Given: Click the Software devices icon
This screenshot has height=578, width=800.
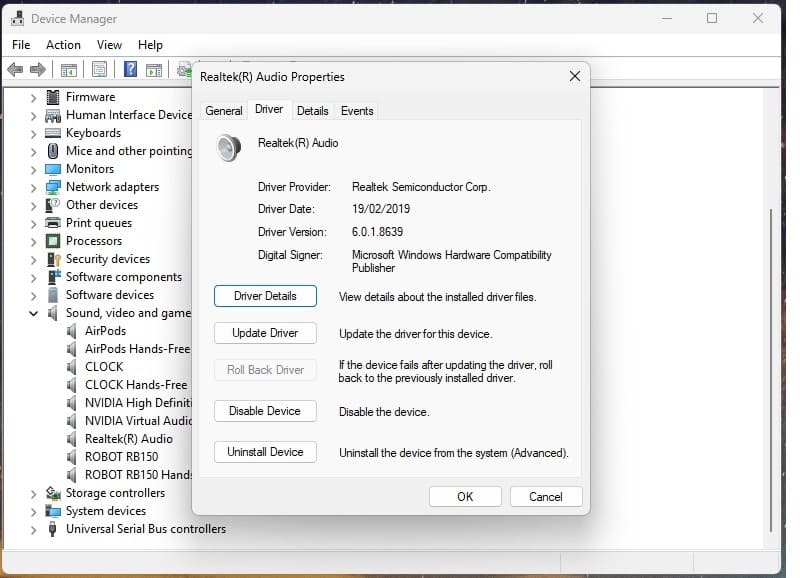Looking at the screenshot, I should point(53,295).
